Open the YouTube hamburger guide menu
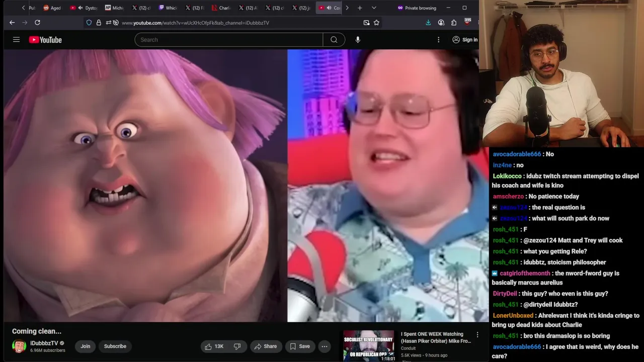Screen dimensions: 644x362 [16, 40]
